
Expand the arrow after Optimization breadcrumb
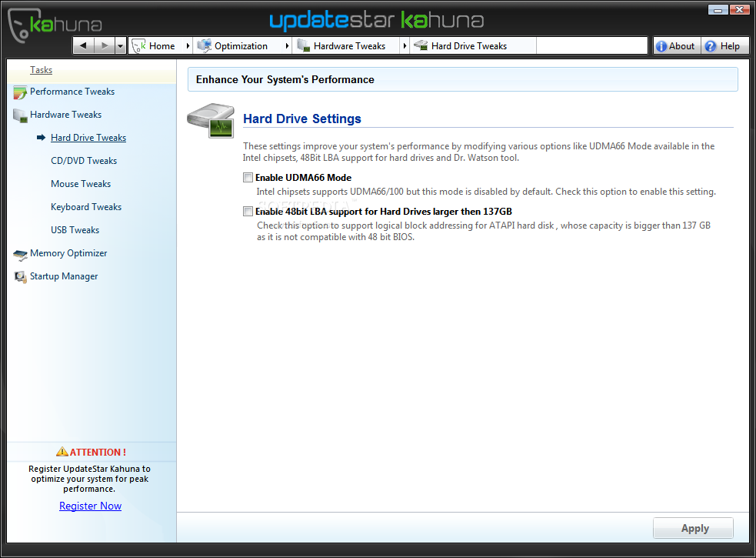pyautogui.click(x=287, y=46)
